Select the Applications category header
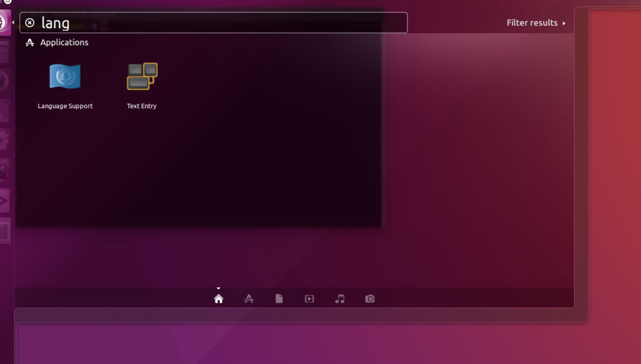Image resolution: width=641 pixels, height=364 pixels. click(x=63, y=43)
